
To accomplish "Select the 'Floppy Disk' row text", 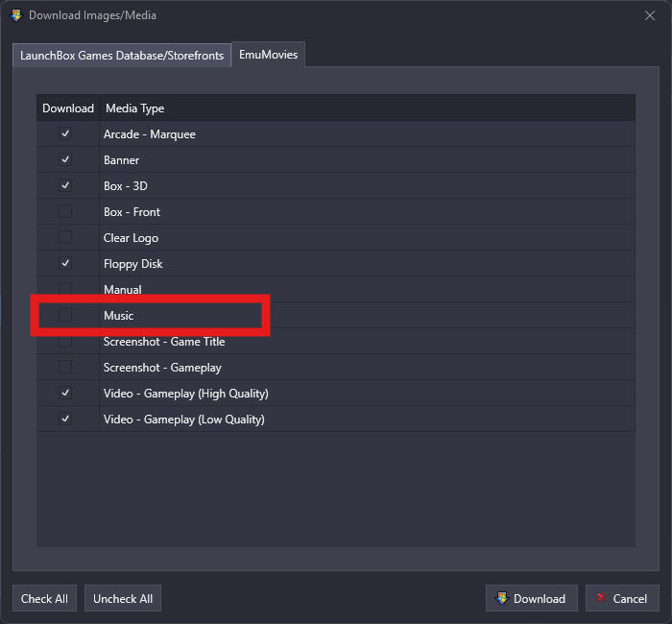I will click(132, 264).
